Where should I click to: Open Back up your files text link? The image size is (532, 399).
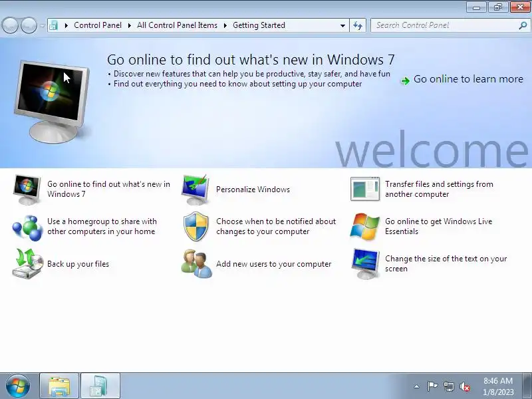78,264
